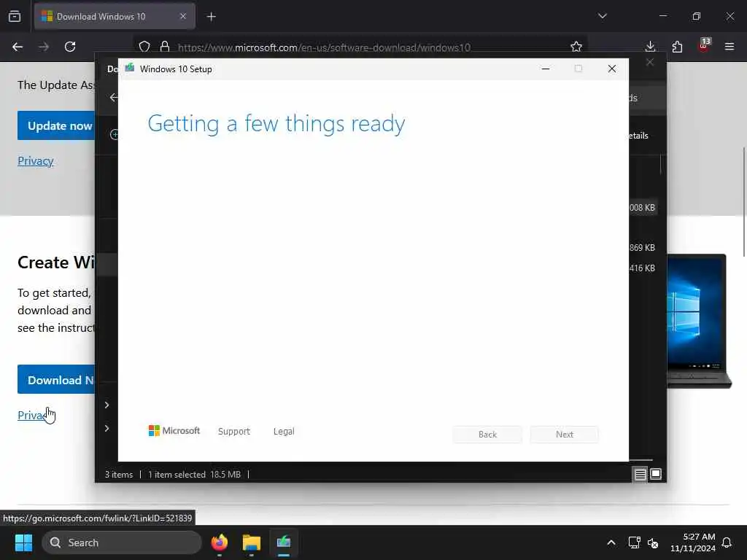Click the taskbar Search box
Viewport: 747px width, 560px height.
[122, 542]
